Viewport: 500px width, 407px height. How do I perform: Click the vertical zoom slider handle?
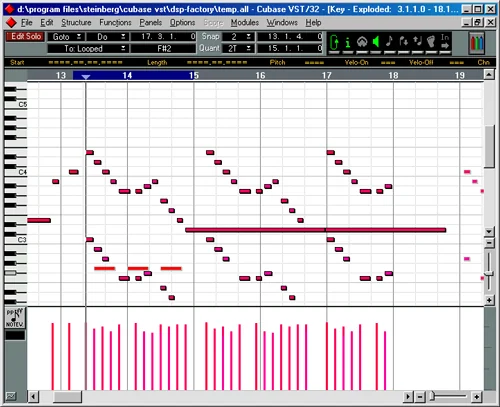pos(489,273)
